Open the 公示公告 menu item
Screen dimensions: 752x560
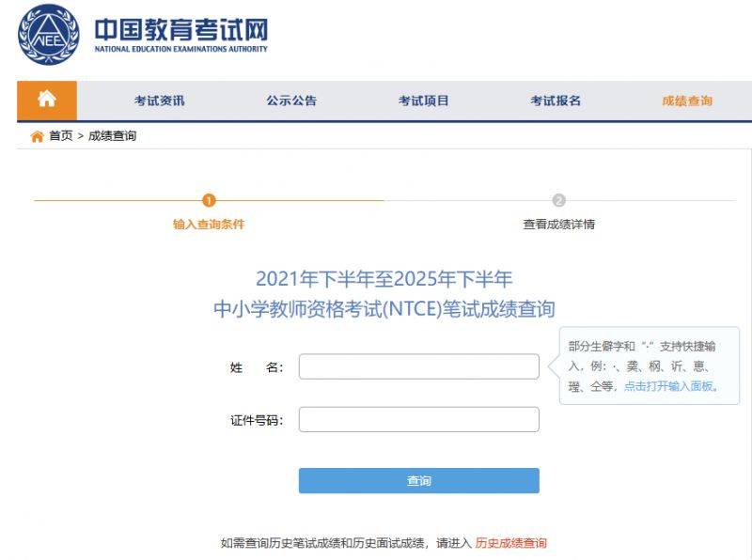coord(291,101)
